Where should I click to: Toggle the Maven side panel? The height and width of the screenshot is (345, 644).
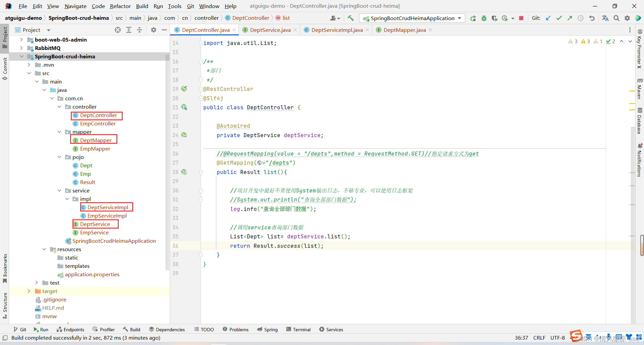tap(639, 89)
